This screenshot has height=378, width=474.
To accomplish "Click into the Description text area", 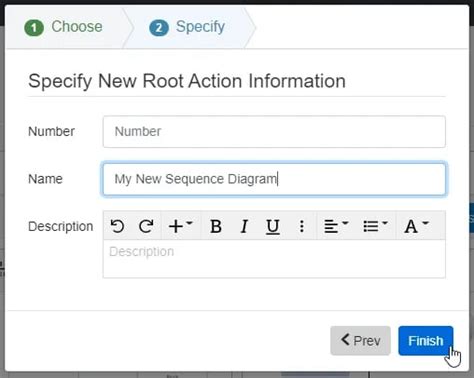I will [274, 259].
